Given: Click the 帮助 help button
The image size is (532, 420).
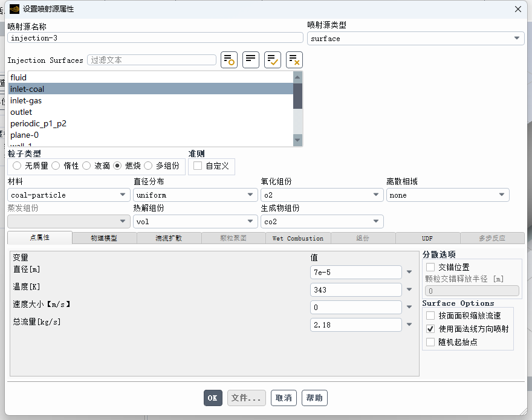Looking at the screenshot, I should pos(314,398).
